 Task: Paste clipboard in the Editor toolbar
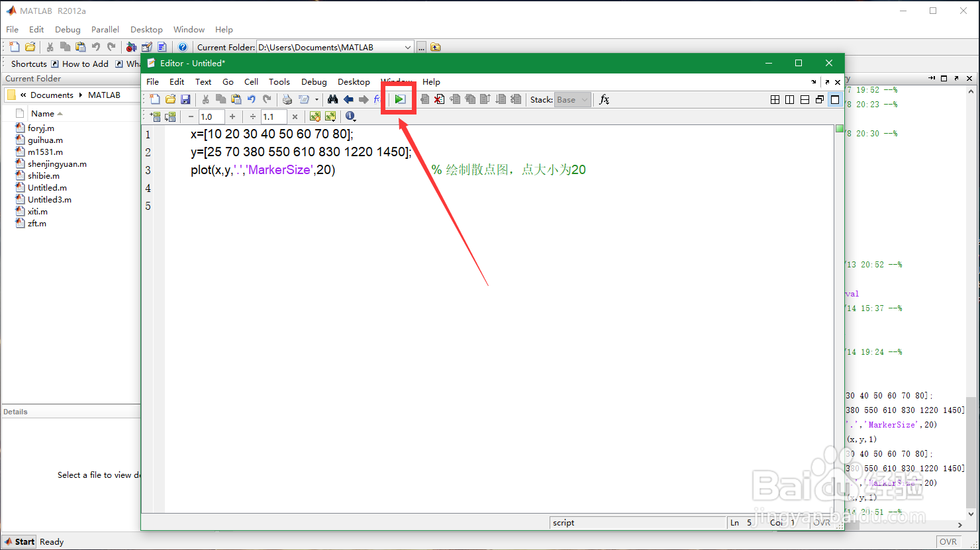(x=236, y=99)
